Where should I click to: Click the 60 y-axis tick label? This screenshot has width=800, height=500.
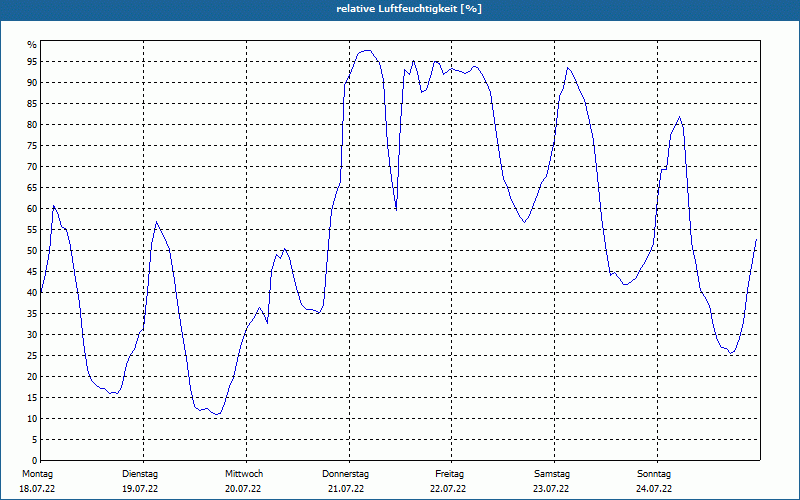pyautogui.click(x=32, y=209)
